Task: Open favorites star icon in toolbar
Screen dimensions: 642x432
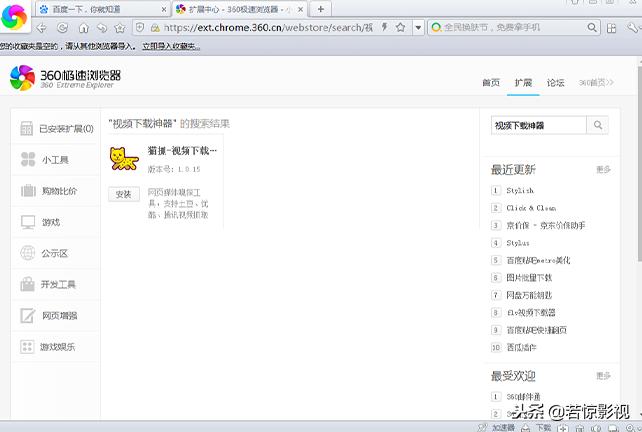Action: click(x=120, y=28)
